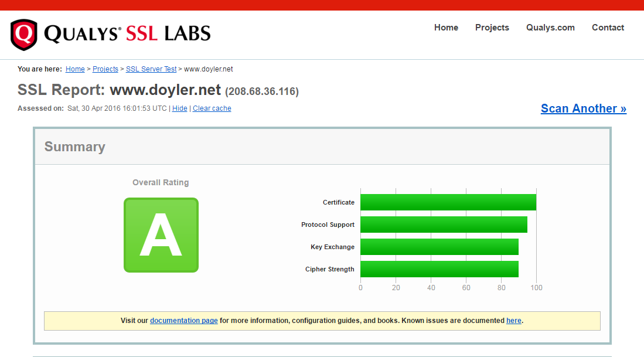Click the 'Protocol Support' chart label
The width and height of the screenshot is (644, 357).
[x=328, y=225]
